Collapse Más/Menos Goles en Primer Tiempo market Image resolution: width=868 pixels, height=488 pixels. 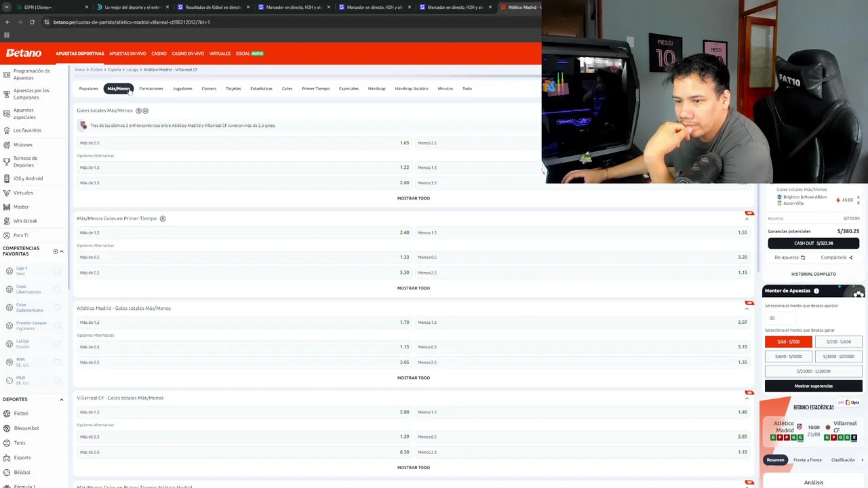click(x=747, y=219)
